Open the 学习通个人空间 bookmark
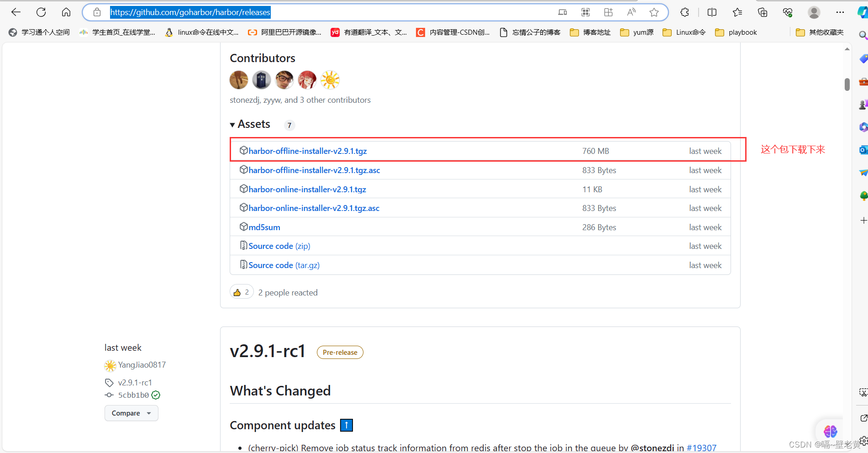868x453 pixels. pyautogui.click(x=39, y=32)
